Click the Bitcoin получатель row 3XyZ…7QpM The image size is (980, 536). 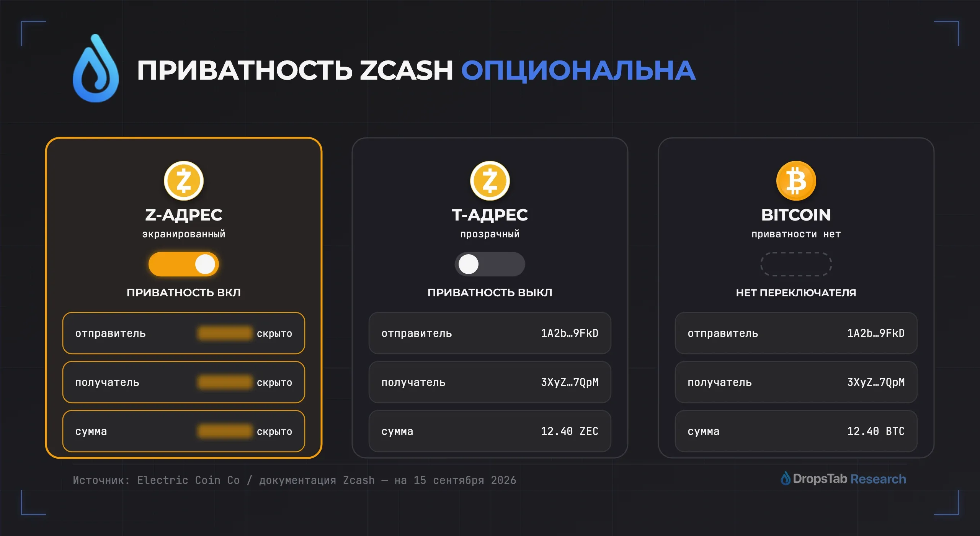click(x=796, y=382)
